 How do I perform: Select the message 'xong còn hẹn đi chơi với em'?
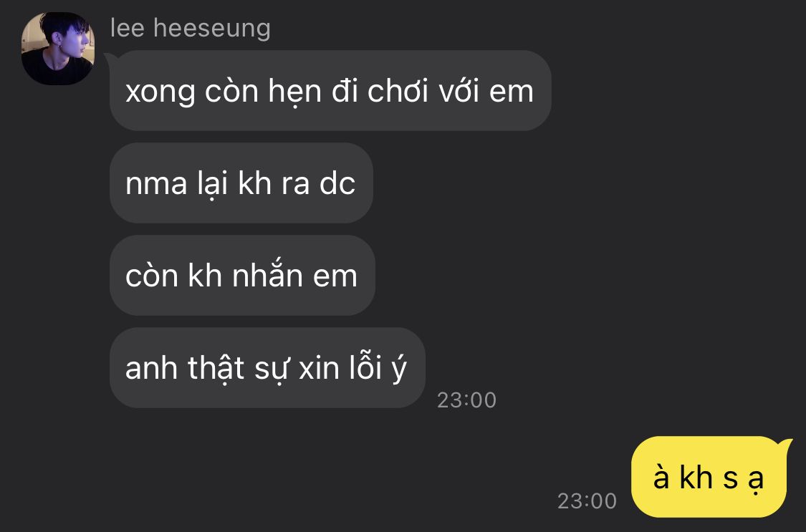(330, 90)
